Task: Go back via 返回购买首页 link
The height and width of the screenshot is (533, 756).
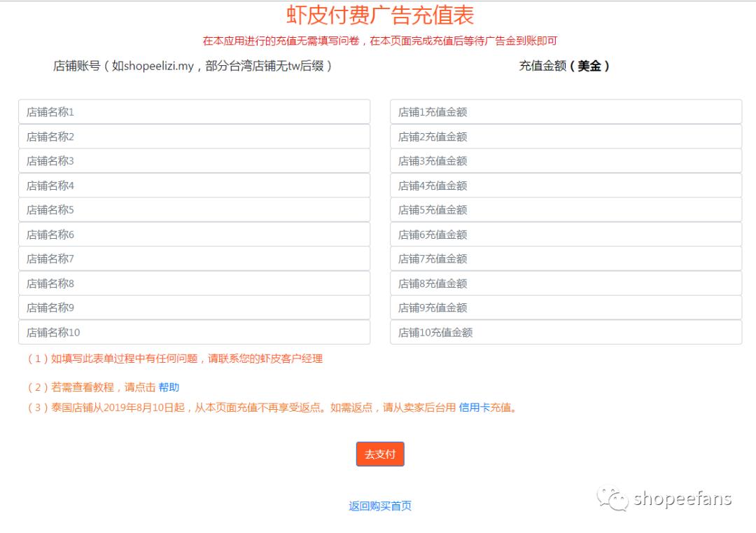Action: pyautogui.click(x=380, y=506)
